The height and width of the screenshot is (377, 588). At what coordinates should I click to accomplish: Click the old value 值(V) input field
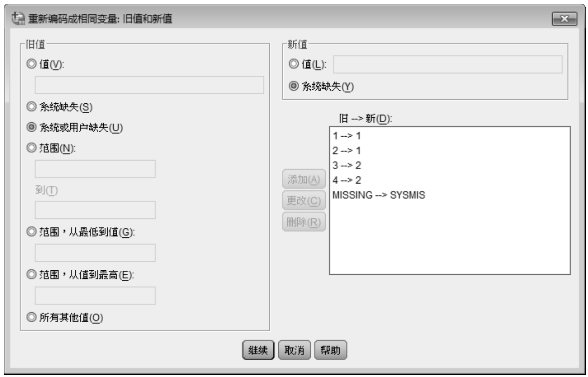149,85
